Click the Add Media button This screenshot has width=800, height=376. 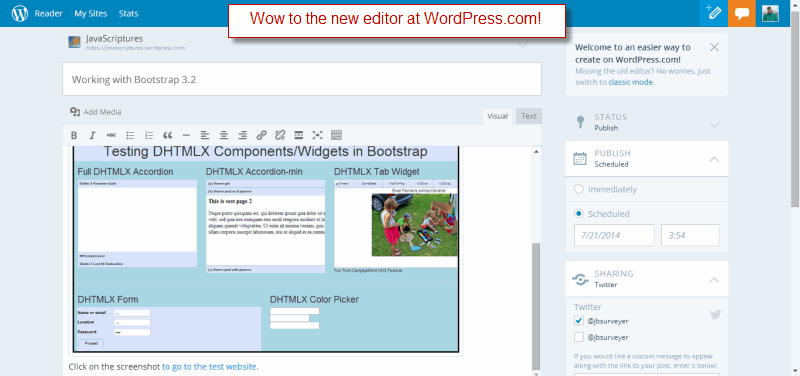(96, 112)
